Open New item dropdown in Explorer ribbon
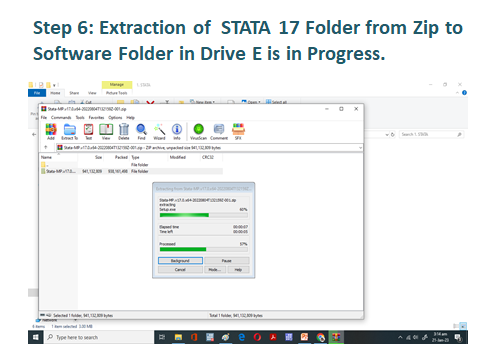 pos(203,102)
